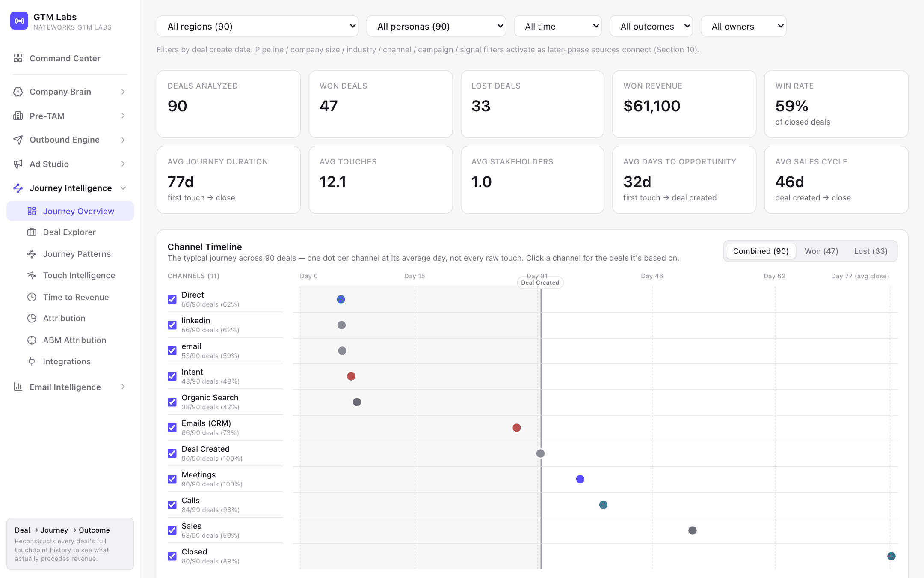The width and height of the screenshot is (924, 578).
Task: Disable the Meetings channel checkbox
Action: (x=172, y=479)
